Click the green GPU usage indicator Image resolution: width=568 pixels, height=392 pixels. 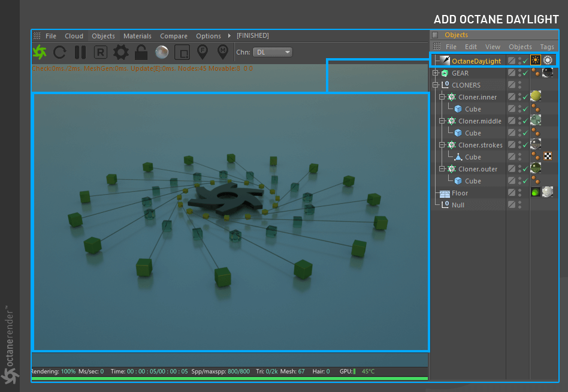[354, 372]
